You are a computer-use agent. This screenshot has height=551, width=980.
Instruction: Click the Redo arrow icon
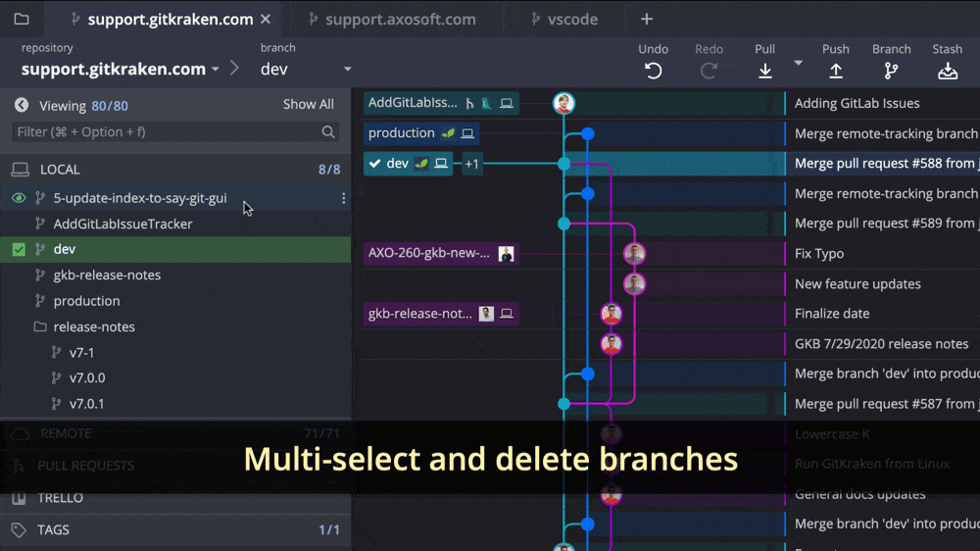click(709, 71)
